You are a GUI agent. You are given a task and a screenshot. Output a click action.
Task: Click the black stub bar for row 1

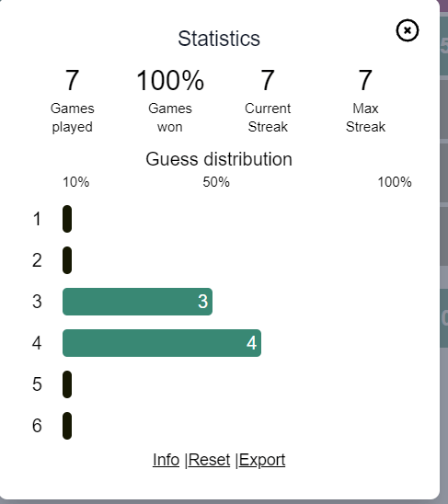(x=67, y=219)
